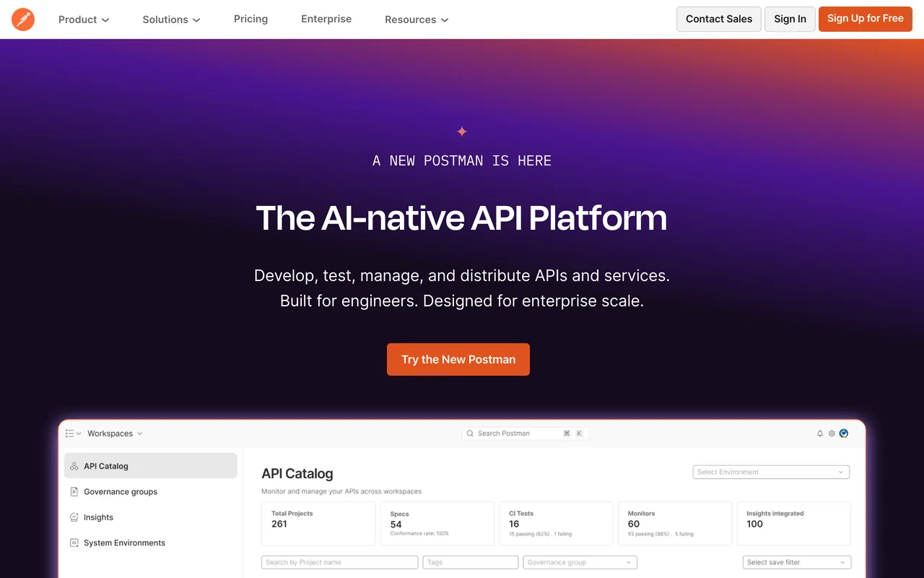The image size is (924, 578).
Task: Open the Enterprise page
Action: [326, 19]
